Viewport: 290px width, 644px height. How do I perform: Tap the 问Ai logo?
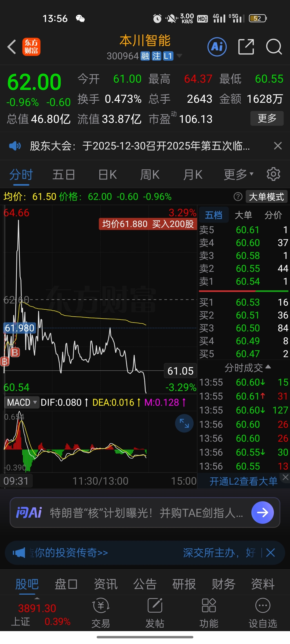pos(29,513)
